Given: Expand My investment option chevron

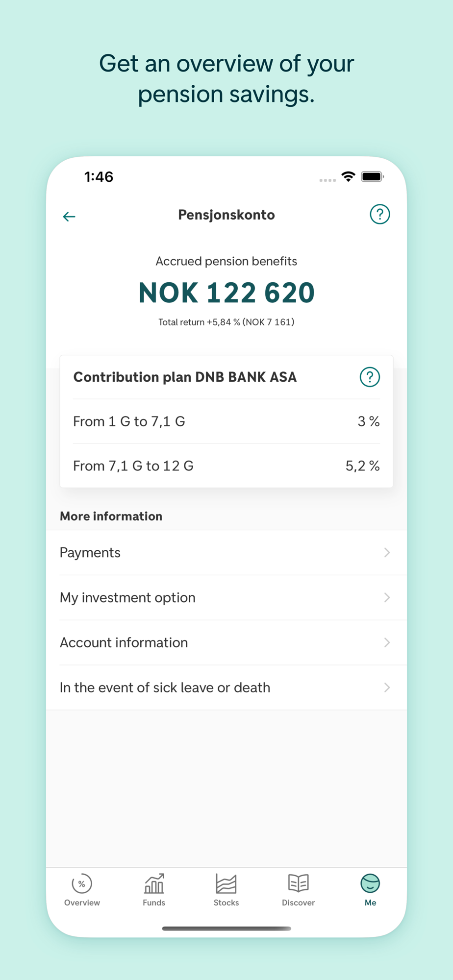Looking at the screenshot, I should pos(387,598).
